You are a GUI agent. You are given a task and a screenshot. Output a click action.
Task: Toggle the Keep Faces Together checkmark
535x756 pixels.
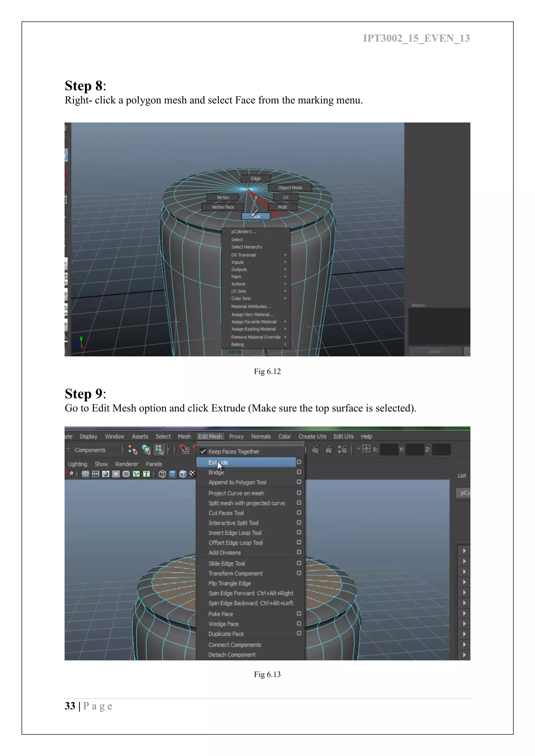[x=203, y=451]
